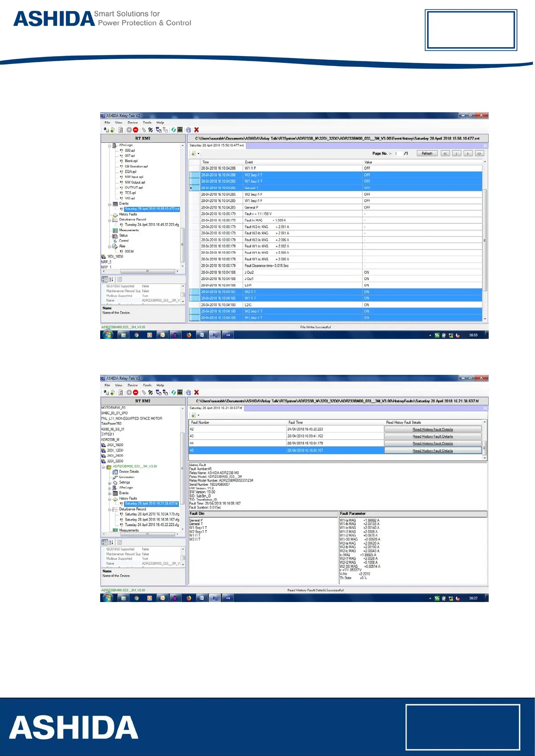Click categorized view icon in upper window property grid

(x=105, y=279)
